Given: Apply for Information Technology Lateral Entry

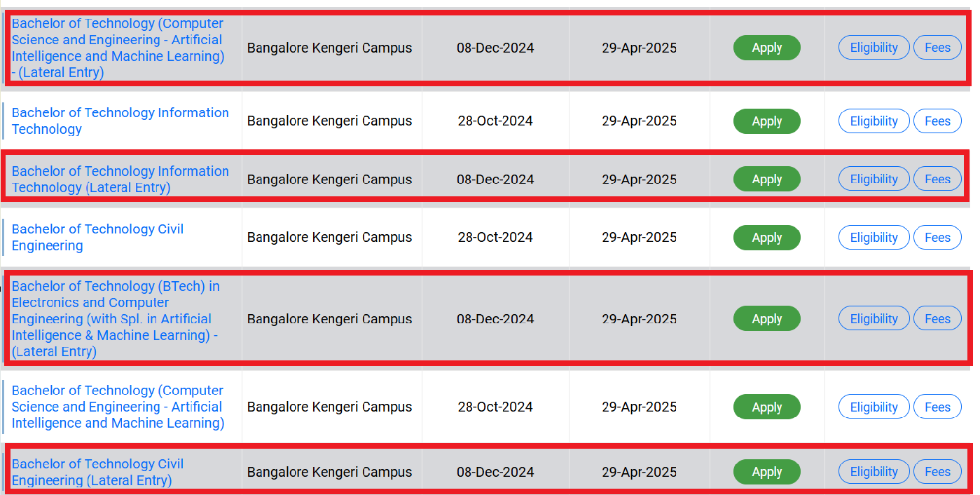Looking at the screenshot, I should coord(766,178).
